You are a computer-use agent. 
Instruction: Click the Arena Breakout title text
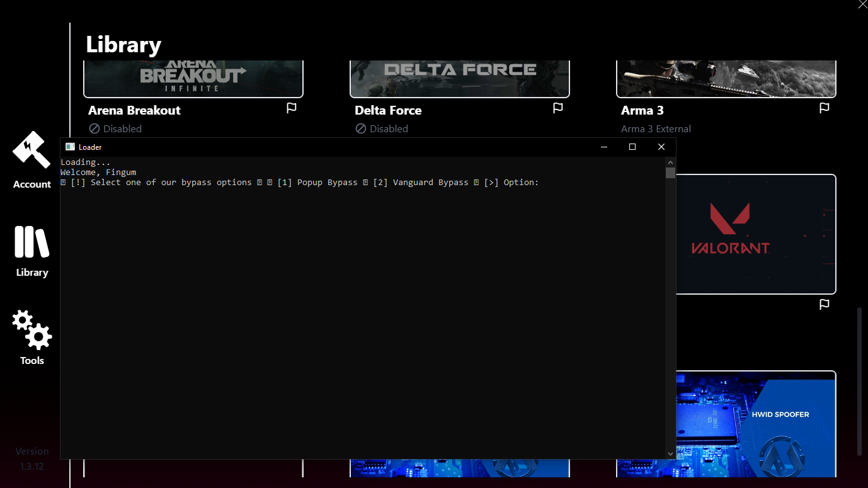click(134, 110)
